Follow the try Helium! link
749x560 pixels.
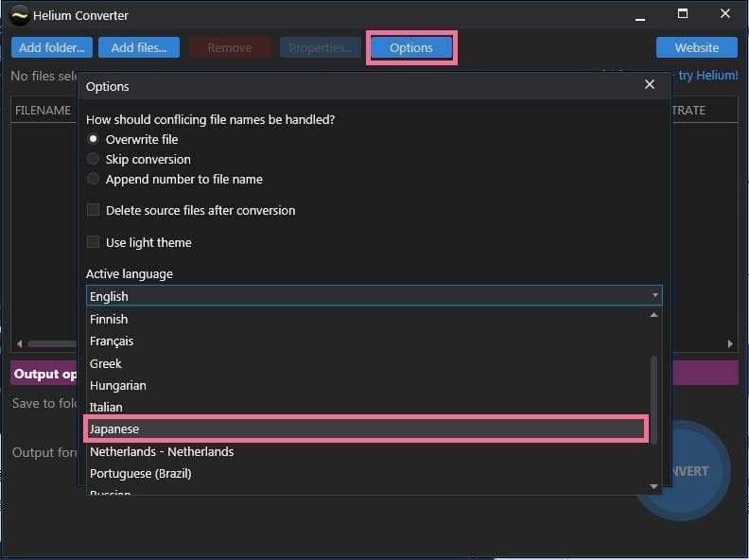(708, 75)
